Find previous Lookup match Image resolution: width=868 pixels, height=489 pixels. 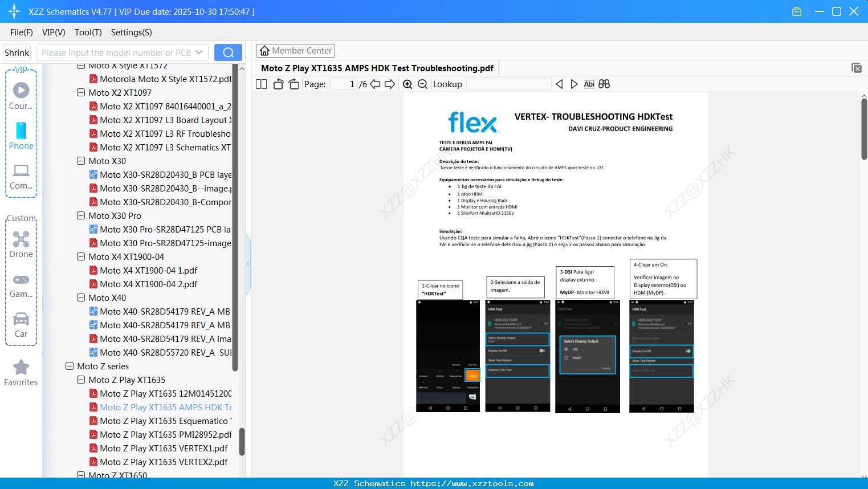559,84
